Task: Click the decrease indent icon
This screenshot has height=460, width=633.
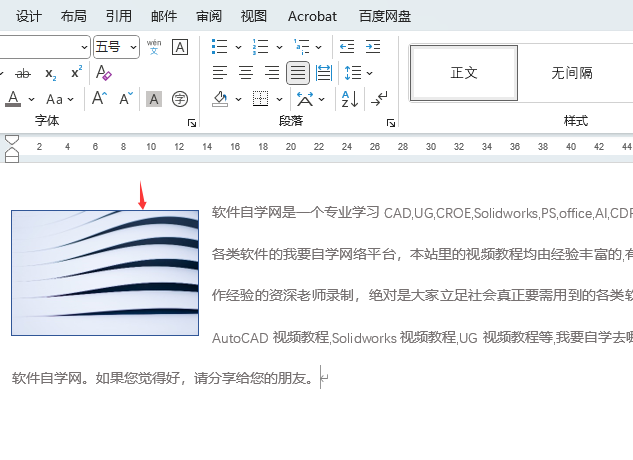Action: [x=347, y=47]
